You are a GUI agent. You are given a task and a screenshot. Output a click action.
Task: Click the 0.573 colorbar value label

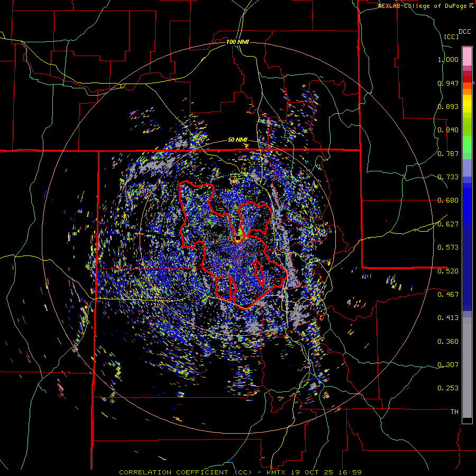click(x=448, y=248)
